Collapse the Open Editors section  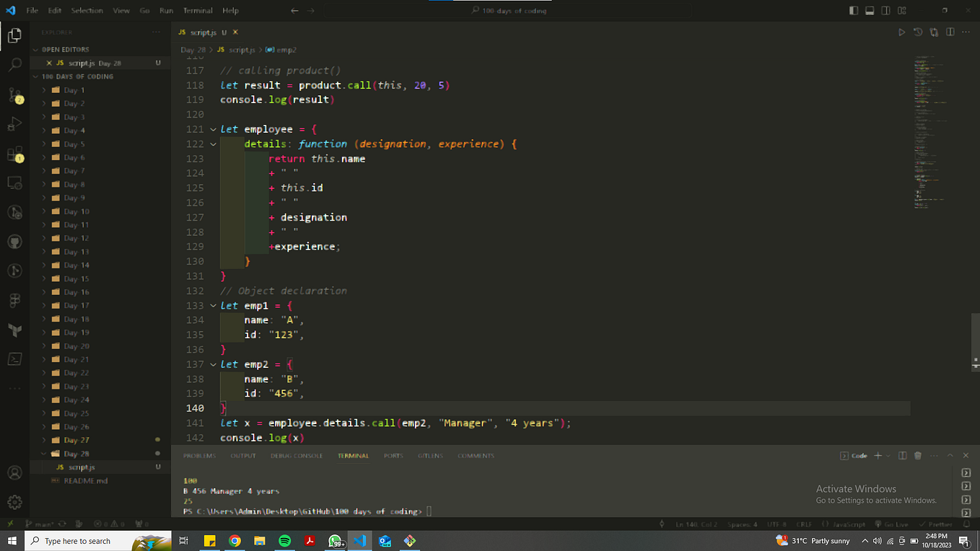tap(35, 50)
